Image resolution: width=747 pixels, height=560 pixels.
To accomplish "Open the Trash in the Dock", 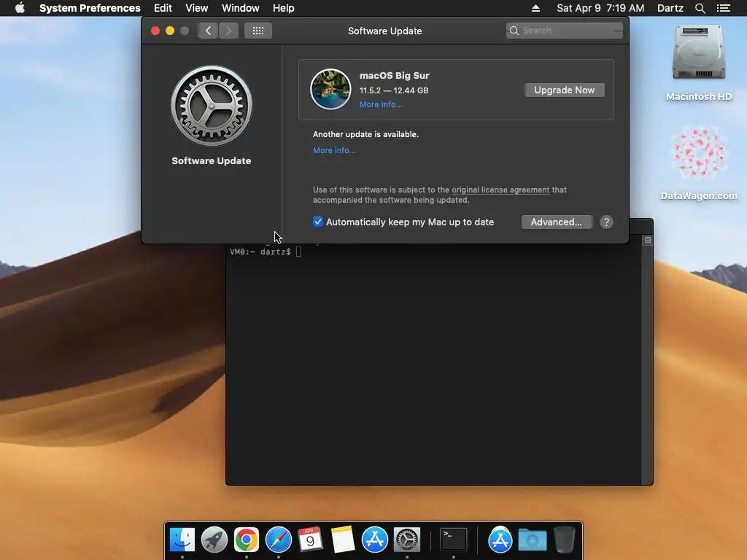I will pos(565,540).
